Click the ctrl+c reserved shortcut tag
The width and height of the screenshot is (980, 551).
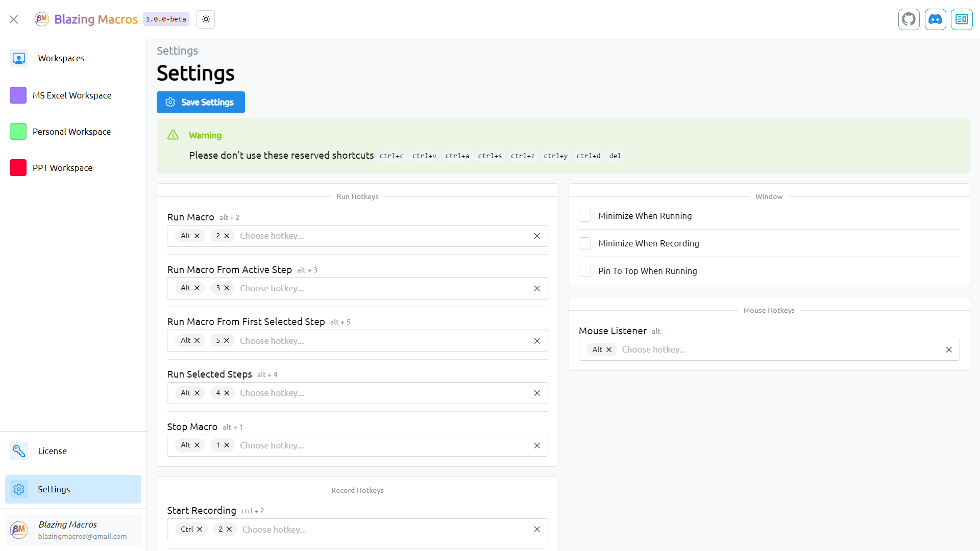[x=391, y=156]
